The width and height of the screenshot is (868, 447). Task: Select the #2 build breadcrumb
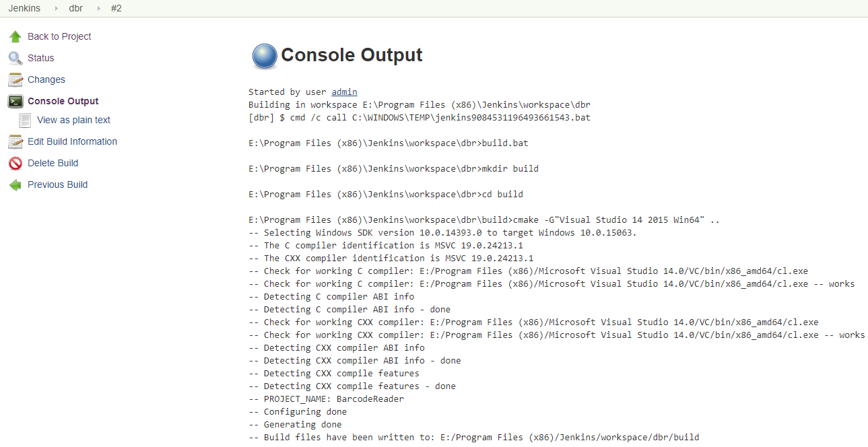[x=116, y=9]
